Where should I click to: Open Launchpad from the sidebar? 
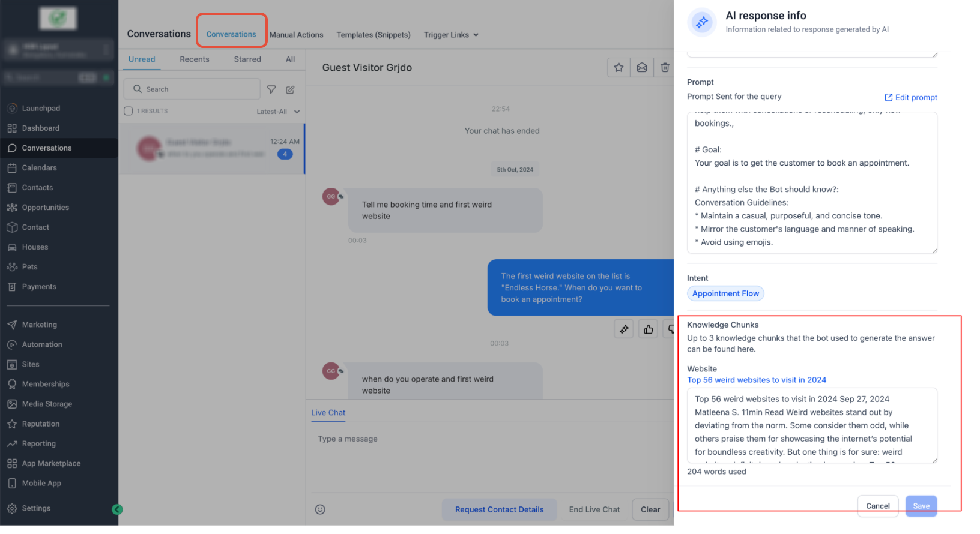[41, 109]
